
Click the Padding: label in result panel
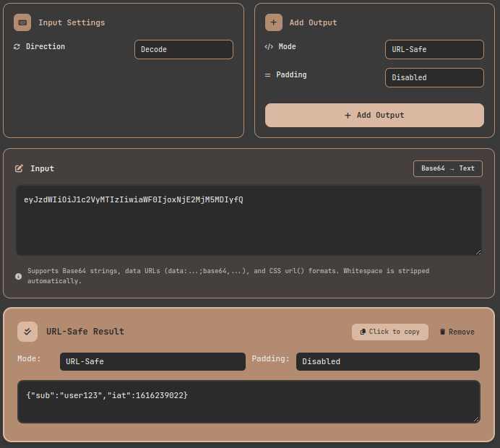pyautogui.click(x=271, y=358)
